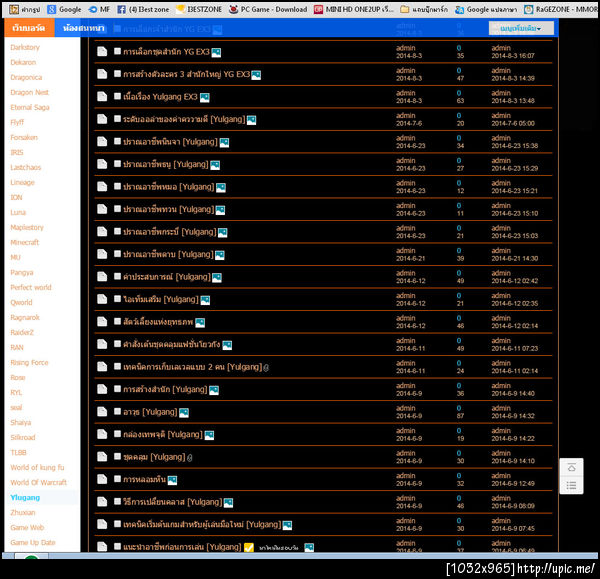
Task: Open thread คำสั่งเต้นชุดคลุมแฟชั่นโยวกัง
Action: [172, 344]
